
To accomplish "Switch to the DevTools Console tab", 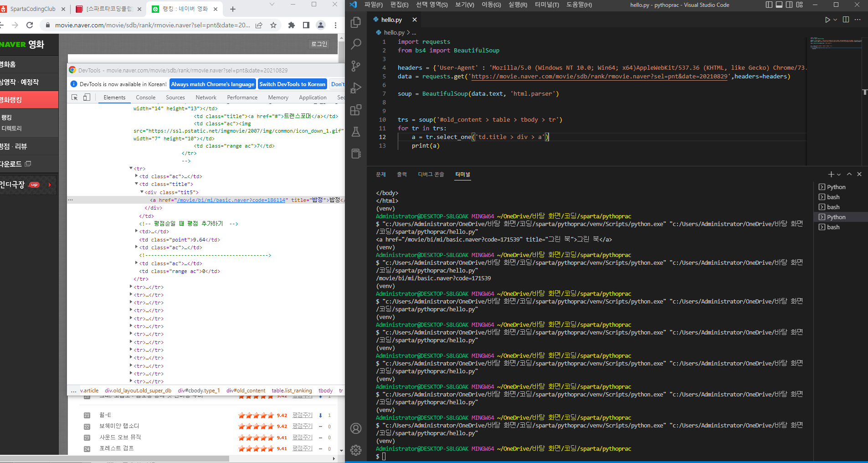I will click(x=145, y=98).
